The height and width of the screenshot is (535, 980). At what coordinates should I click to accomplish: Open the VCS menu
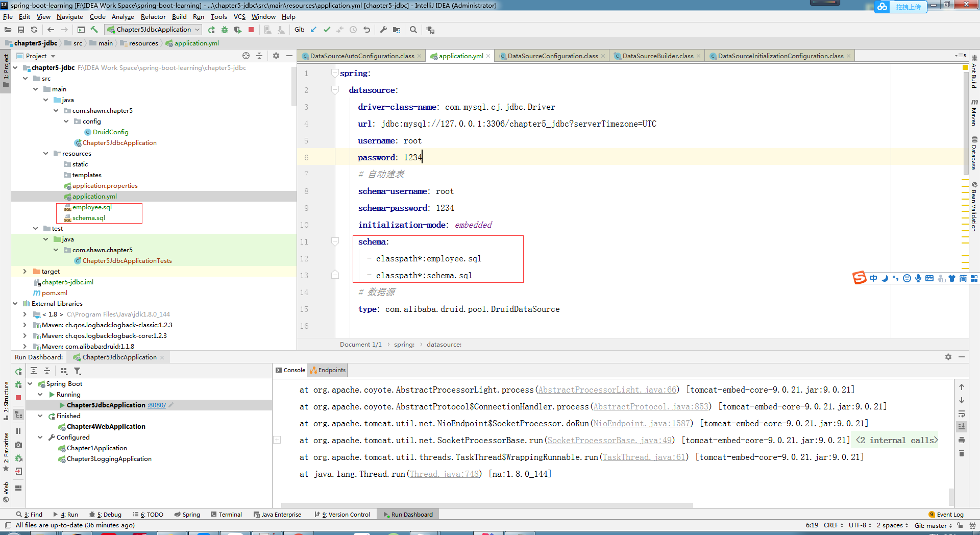click(239, 16)
